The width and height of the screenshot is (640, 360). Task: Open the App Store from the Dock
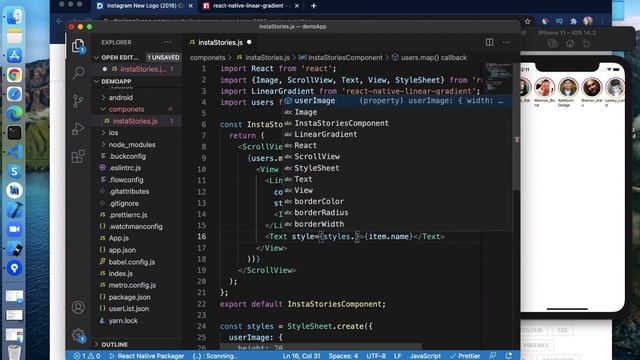tap(14, 55)
